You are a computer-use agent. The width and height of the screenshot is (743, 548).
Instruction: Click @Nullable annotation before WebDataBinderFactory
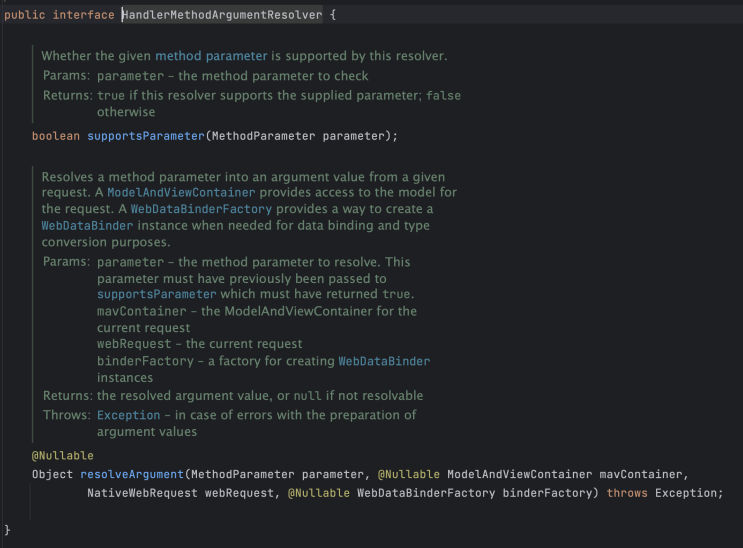pyautogui.click(x=319, y=493)
